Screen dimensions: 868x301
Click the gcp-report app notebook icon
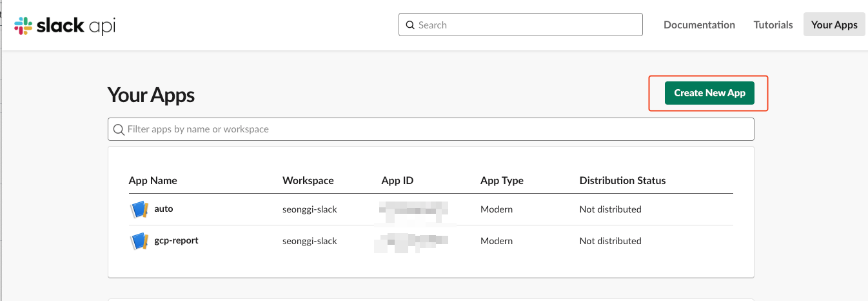139,241
